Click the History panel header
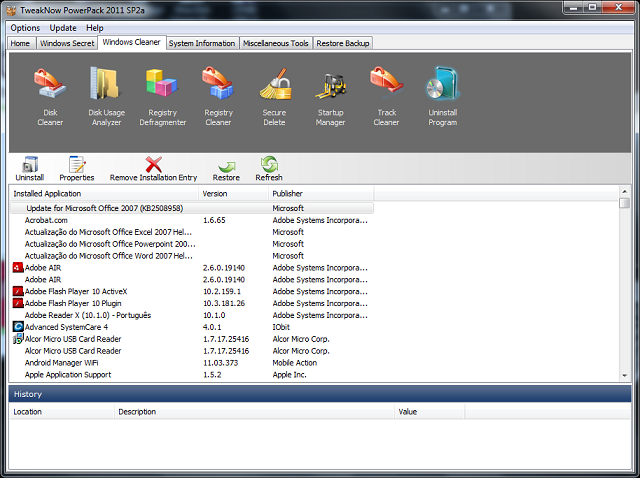This screenshot has width=640, height=478. (320, 394)
